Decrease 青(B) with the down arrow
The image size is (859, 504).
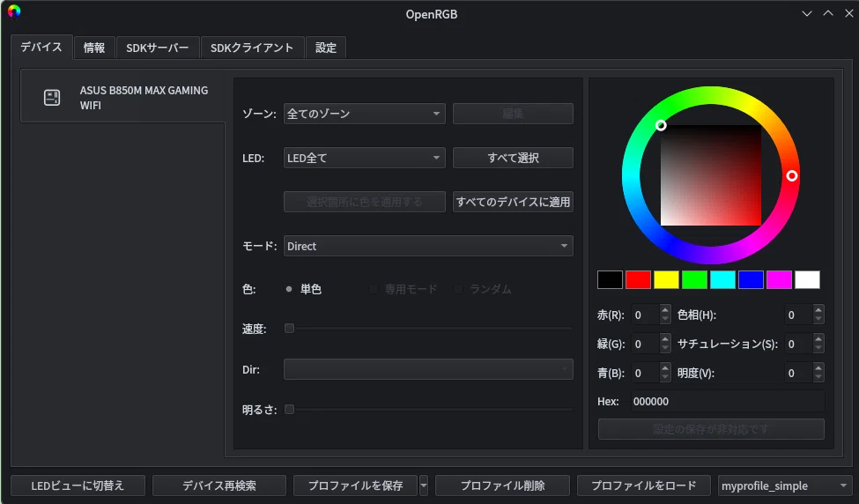(665, 378)
